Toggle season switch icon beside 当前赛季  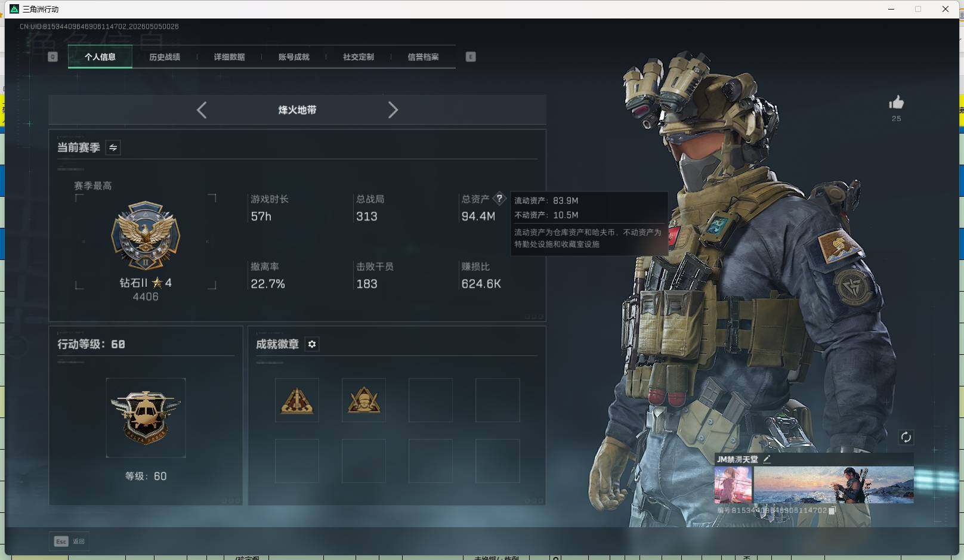[113, 147]
